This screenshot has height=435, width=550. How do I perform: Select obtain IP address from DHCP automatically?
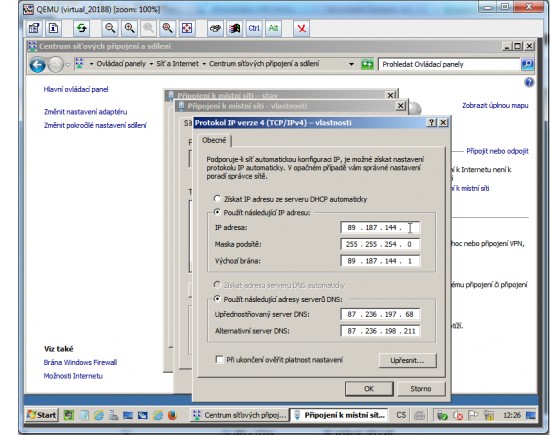point(217,199)
